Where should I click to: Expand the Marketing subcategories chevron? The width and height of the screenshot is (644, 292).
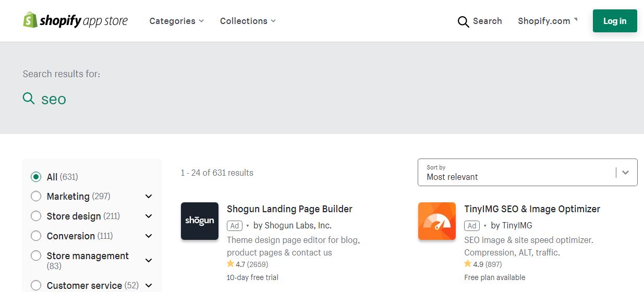tap(149, 197)
